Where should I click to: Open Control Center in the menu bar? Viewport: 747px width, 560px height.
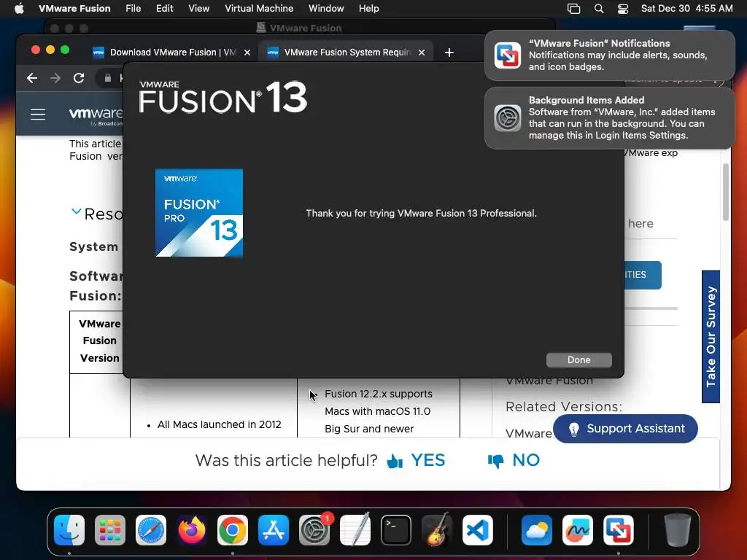tap(623, 9)
